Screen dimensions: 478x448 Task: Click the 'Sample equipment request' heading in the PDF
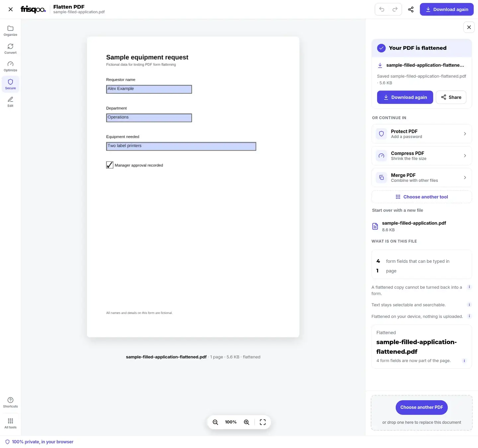coord(147,57)
